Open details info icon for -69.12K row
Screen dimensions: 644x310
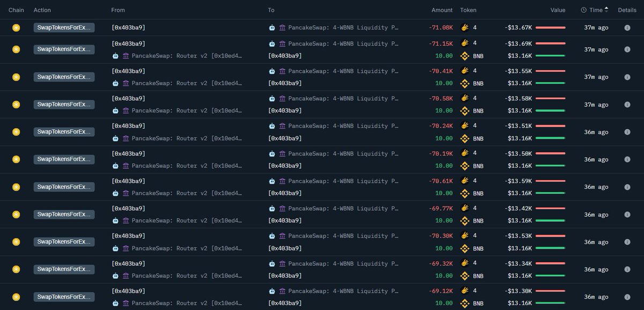click(627, 297)
